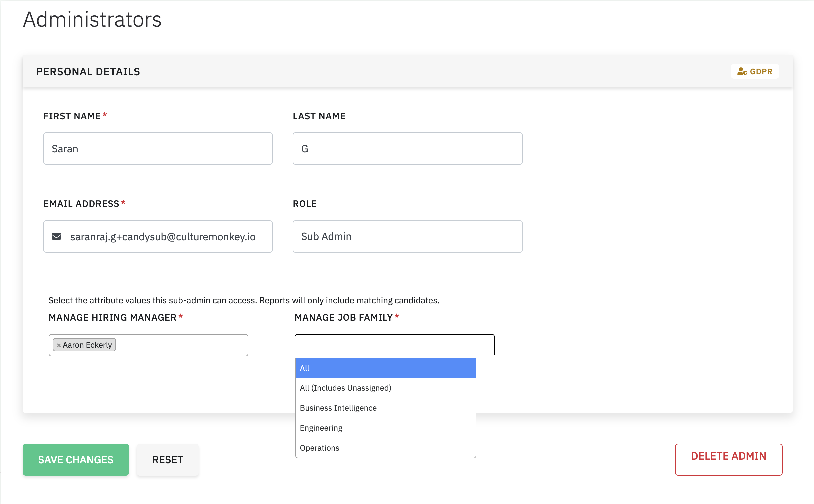Image resolution: width=814 pixels, height=504 pixels.
Task: Pick Engineering from the dropdown list
Action: 385,428
